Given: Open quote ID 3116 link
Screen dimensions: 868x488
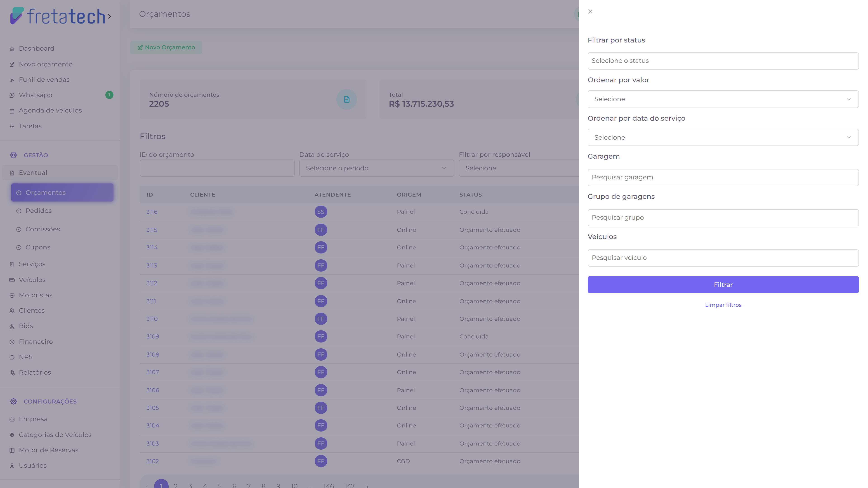Looking at the screenshot, I should click(x=152, y=212).
